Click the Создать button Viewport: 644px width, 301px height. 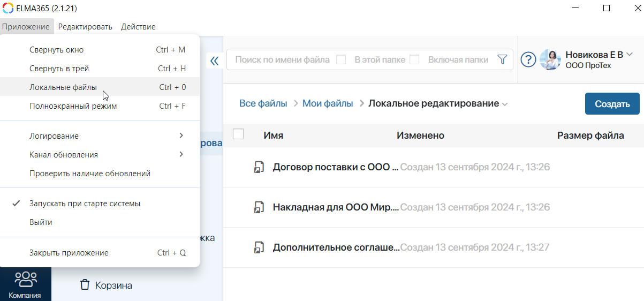612,104
